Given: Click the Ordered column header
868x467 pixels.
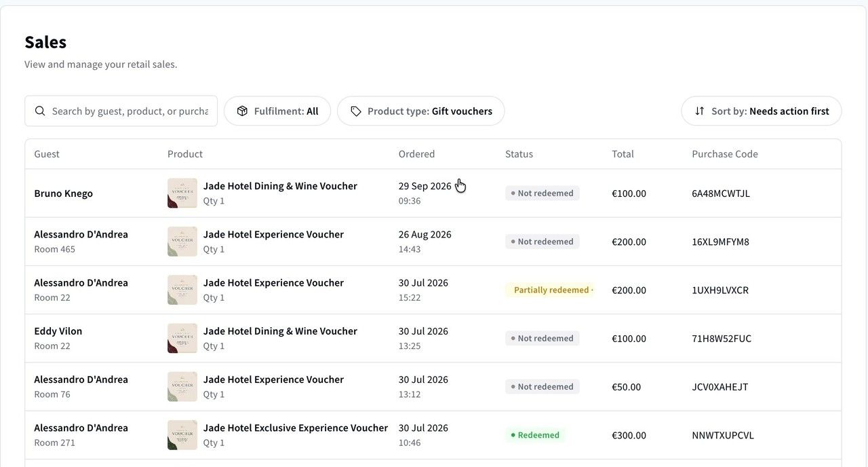Looking at the screenshot, I should pyautogui.click(x=416, y=154).
